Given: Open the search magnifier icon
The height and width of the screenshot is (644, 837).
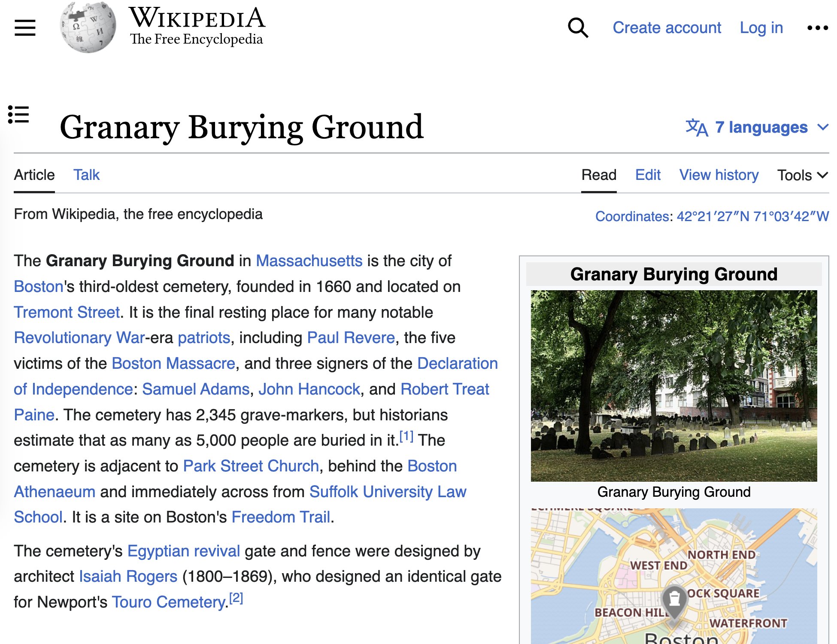Looking at the screenshot, I should [x=578, y=28].
